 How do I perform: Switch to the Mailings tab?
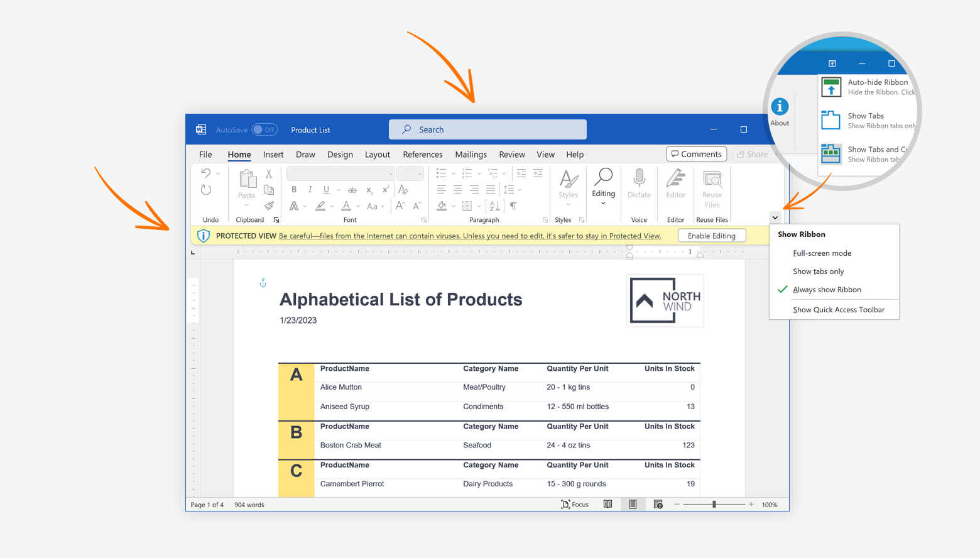(x=471, y=154)
